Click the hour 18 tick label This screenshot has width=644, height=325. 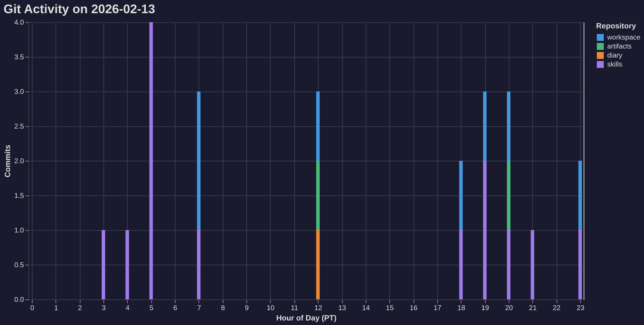point(461,308)
